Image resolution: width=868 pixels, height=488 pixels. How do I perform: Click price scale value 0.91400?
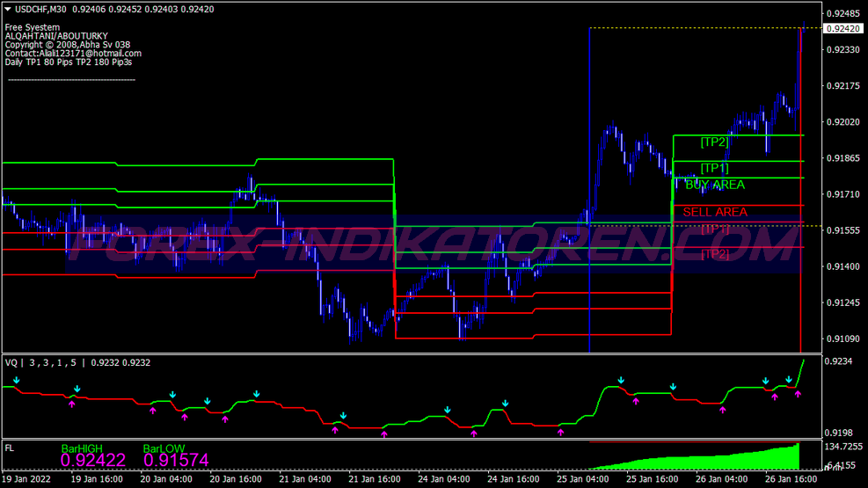point(843,266)
